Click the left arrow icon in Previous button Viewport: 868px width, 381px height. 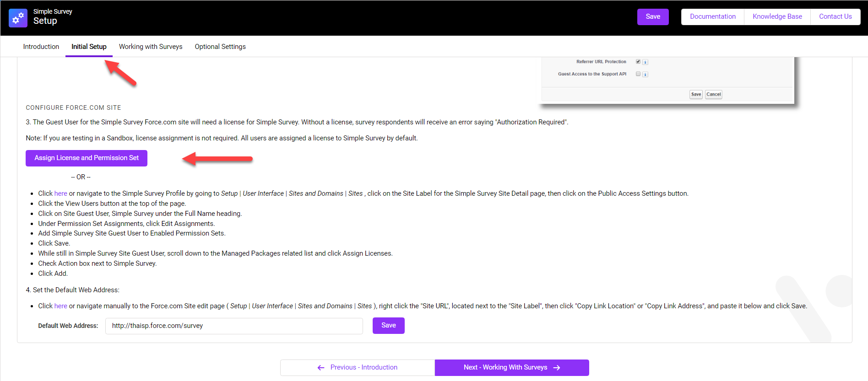point(321,368)
